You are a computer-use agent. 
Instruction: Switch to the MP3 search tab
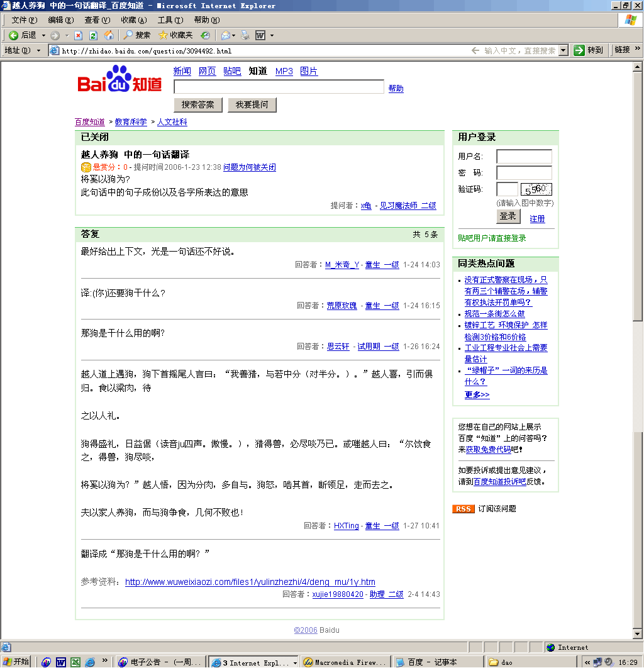coord(284,71)
